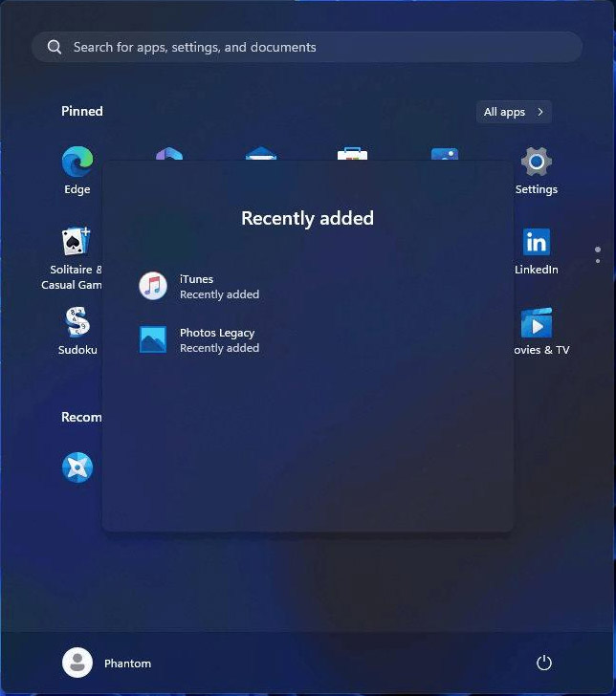Viewport: 616px width, 696px height.
Task: Click Recently added subtitle under iTunes
Action: (219, 294)
